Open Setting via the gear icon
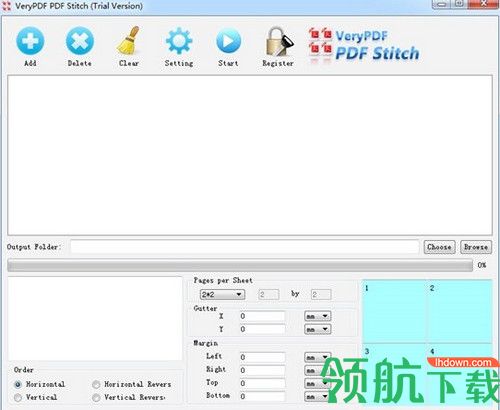 (179, 41)
